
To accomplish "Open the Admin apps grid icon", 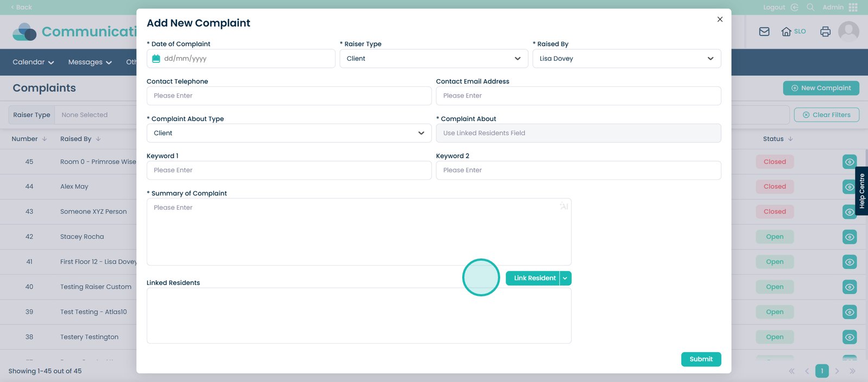I will [853, 7].
